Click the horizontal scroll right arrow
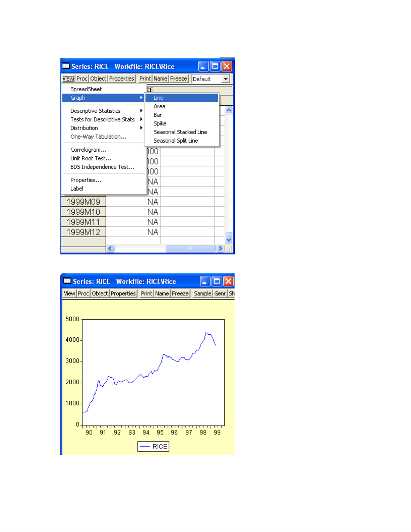The image size is (411, 532). click(x=220, y=248)
